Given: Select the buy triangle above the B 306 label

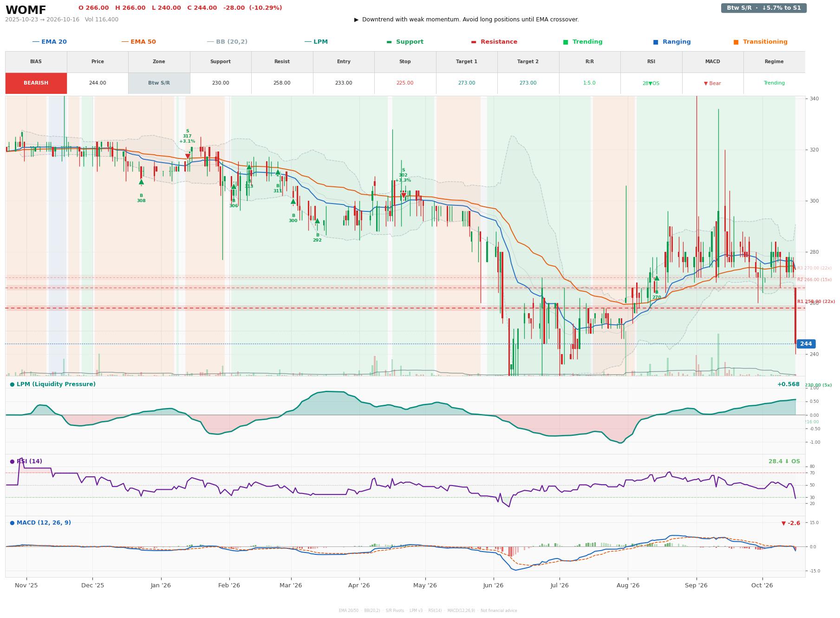Looking at the screenshot, I should tap(234, 186).
